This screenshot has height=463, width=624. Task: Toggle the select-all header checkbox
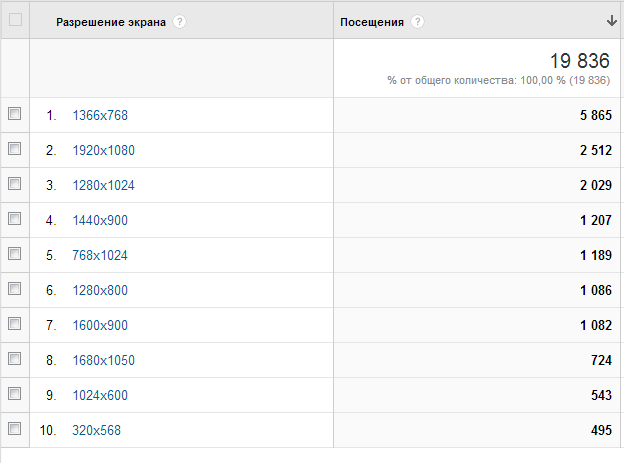click(15, 20)
